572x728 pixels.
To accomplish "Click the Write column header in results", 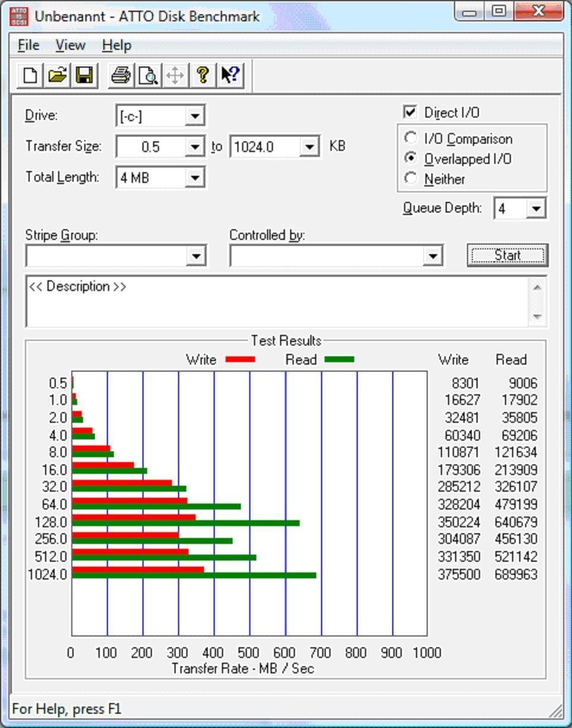I will [x=453, y=360].
